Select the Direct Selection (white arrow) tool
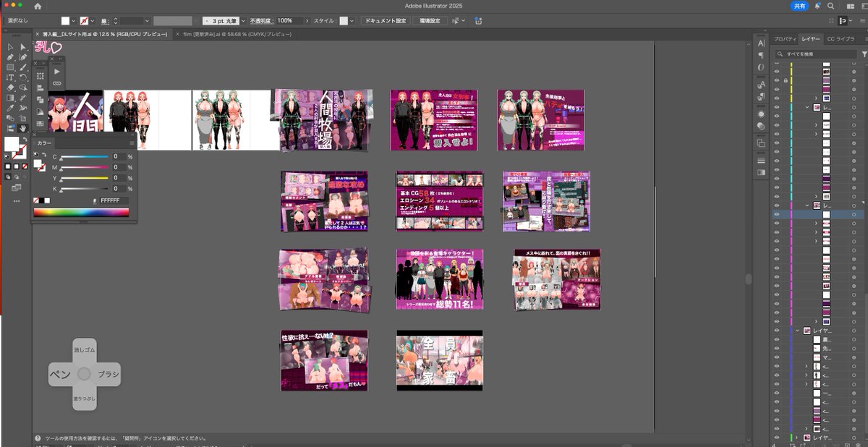This screenshot has height=447, width=868. coord(23,47)
